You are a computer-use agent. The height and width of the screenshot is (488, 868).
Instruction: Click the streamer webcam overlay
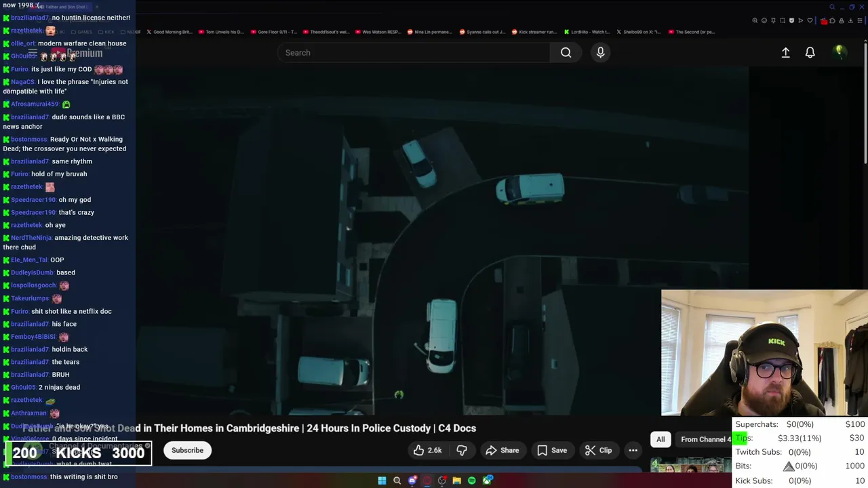(764, 352)
